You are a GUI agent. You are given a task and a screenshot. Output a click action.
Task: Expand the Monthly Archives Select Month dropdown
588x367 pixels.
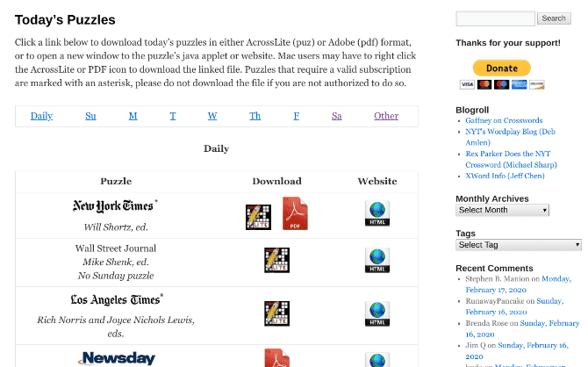point(502,211)
